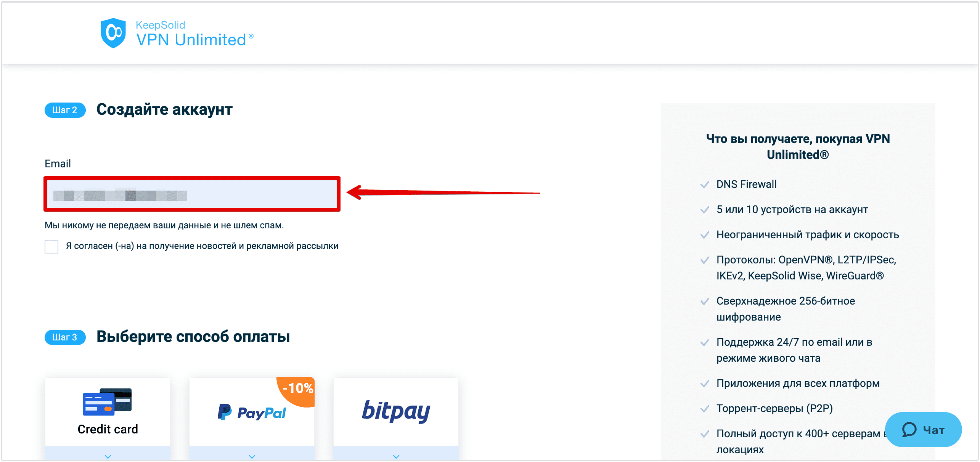The width and height of the screenshot is (980, 462).
Task: Select the bitpay logo
Action: 396,412
